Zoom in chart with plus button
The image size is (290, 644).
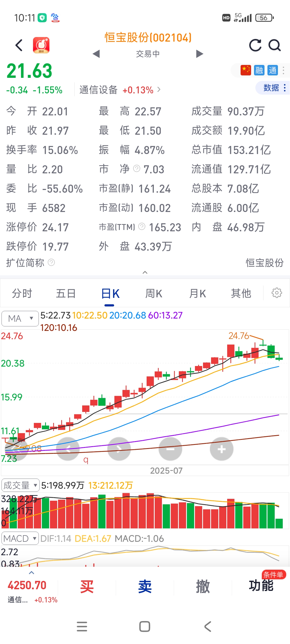[x=222, y=449]
